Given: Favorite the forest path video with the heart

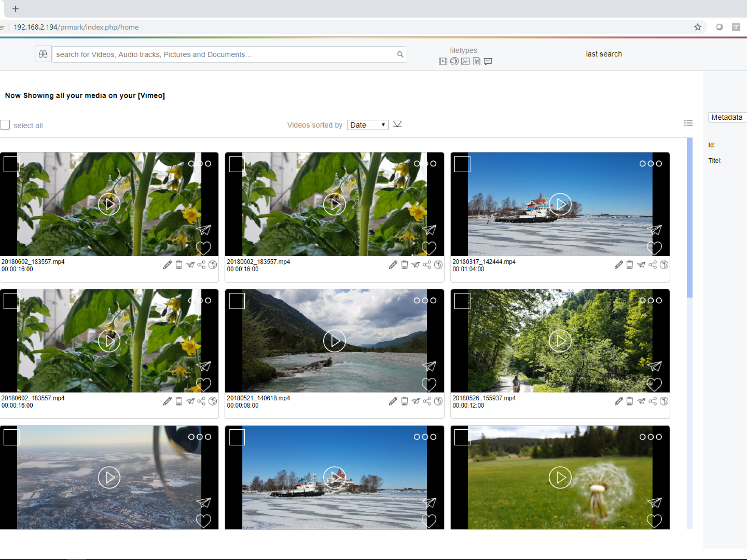Looking at the screenshot, I should tap(654, 385).
